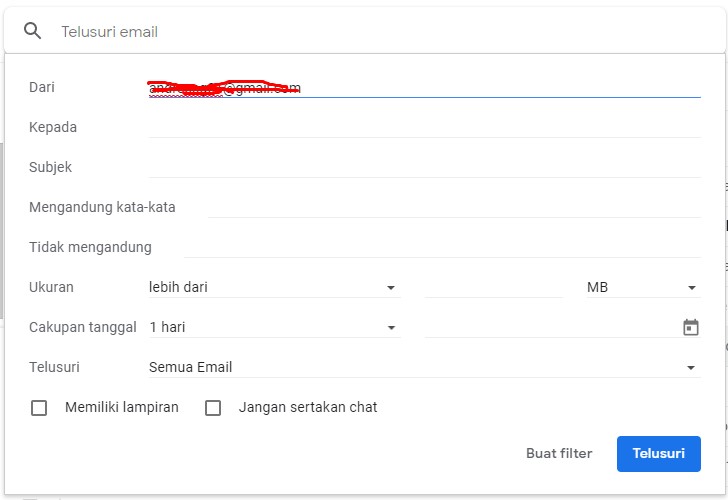Focus the Tidak mengandung input field
This screenshot has height=500, width=728.
click(441, 247)
